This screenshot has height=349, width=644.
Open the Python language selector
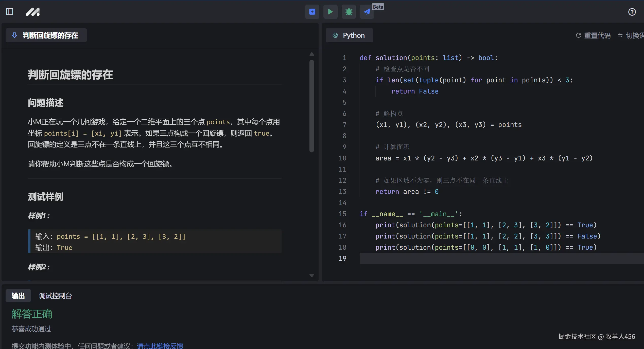[349, 35]
